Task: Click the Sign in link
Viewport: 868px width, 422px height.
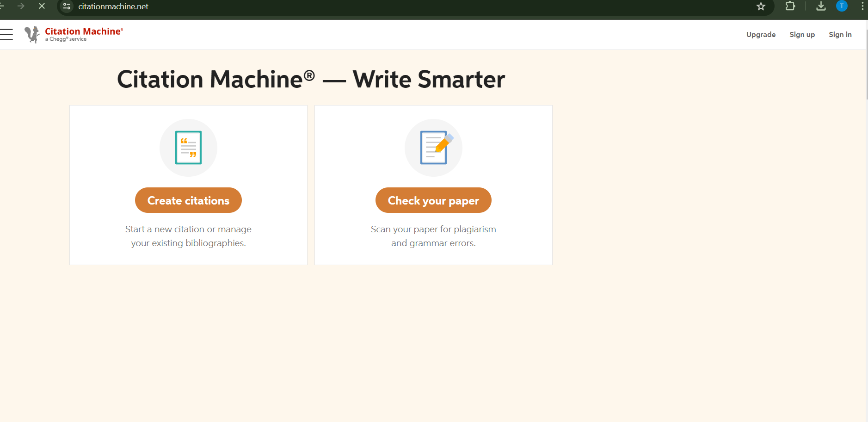Action: 840,35
